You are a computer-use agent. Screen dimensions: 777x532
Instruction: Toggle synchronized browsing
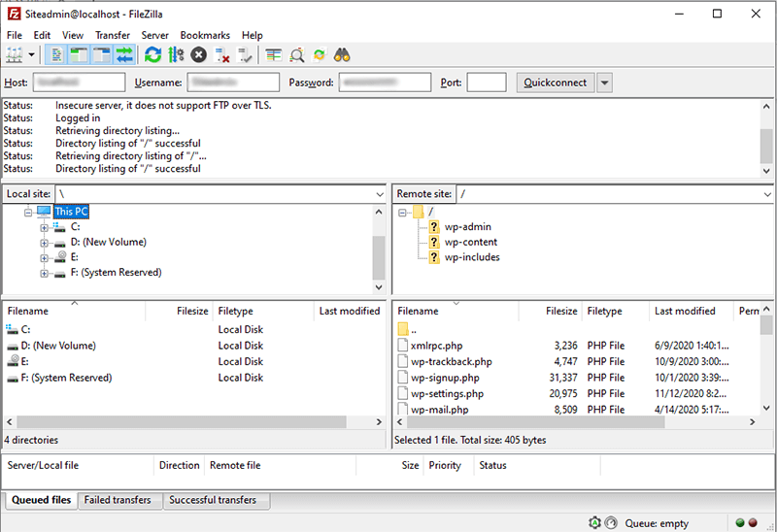click(x=320, y=55)
